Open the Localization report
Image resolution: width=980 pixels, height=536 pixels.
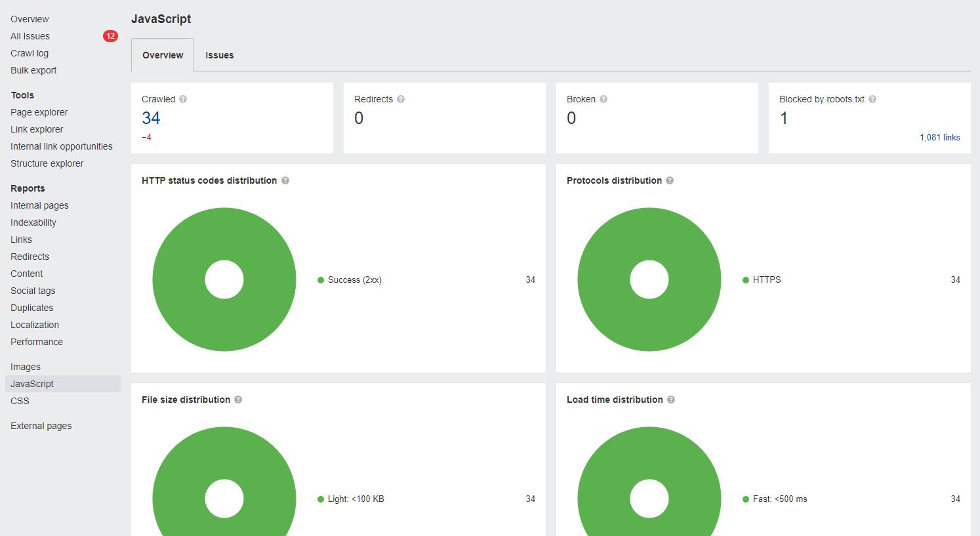pyautogui.click(x=35, y=325)
